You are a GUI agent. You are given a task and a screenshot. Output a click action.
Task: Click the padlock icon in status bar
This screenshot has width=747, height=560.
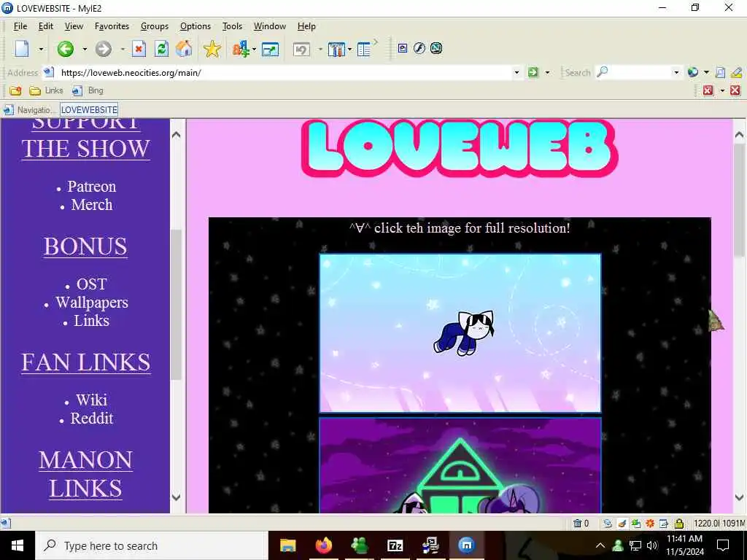679,524
